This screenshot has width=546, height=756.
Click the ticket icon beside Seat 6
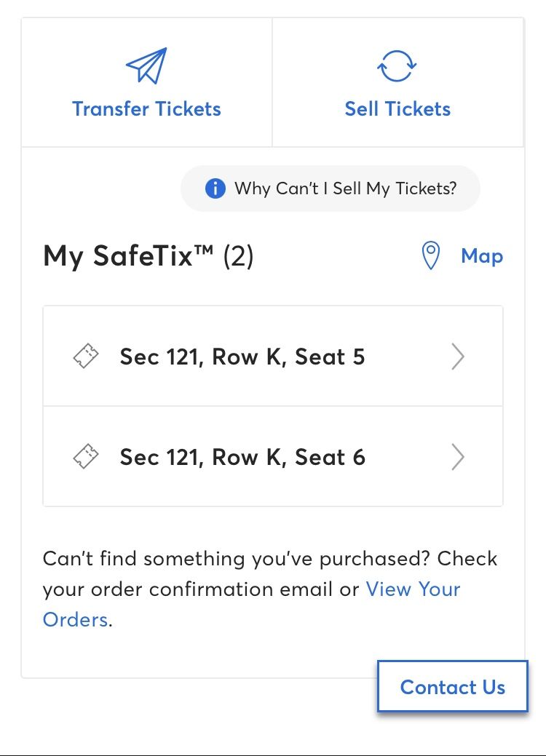click(86, 456)
